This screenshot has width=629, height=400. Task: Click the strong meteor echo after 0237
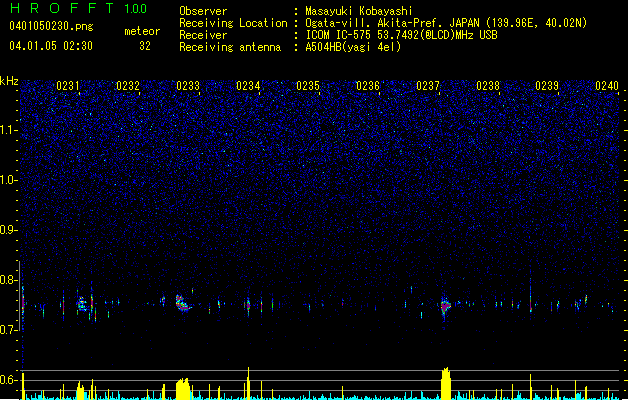click(445, 306)
